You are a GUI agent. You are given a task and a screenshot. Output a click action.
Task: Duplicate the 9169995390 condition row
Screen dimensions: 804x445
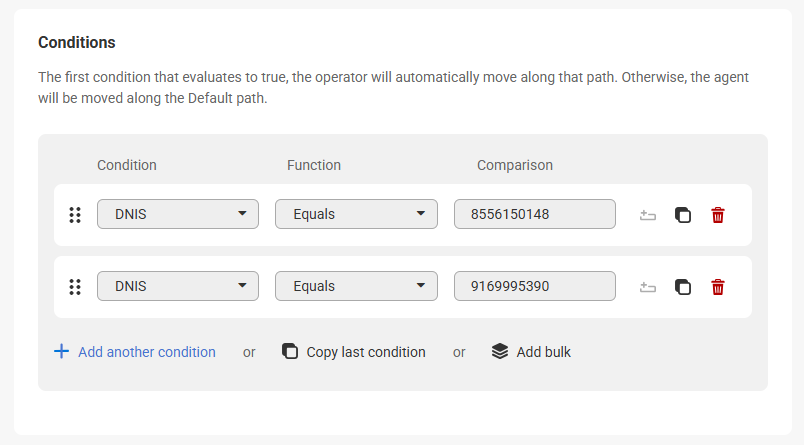pos(683,287)
